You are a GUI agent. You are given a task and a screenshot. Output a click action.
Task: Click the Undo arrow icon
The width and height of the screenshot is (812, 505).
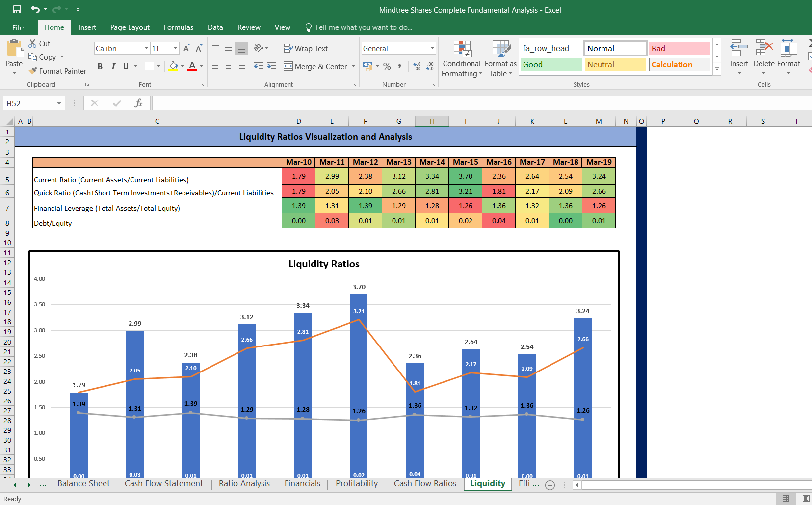click(x=35, y=9)
